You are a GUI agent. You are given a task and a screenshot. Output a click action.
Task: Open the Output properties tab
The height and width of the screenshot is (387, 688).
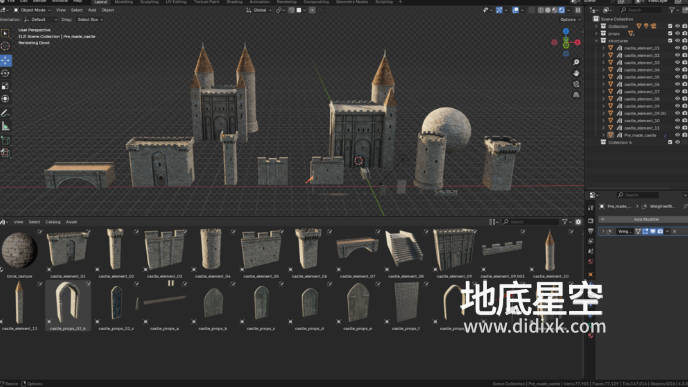[591, 231]
